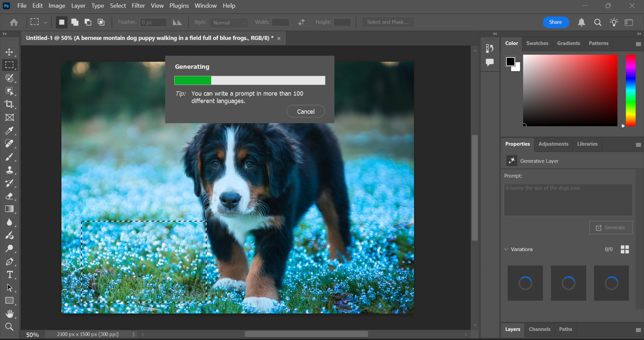
Task: Select the Eraser tool
Action: [x=10, y=196]
